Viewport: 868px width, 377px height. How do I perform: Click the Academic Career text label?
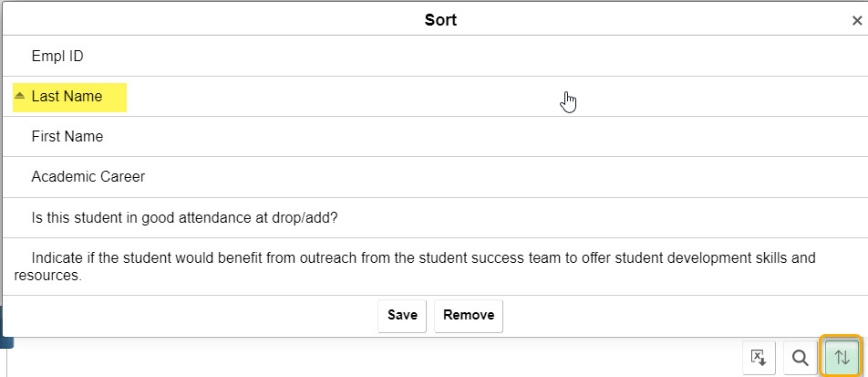tap(88, 177)
